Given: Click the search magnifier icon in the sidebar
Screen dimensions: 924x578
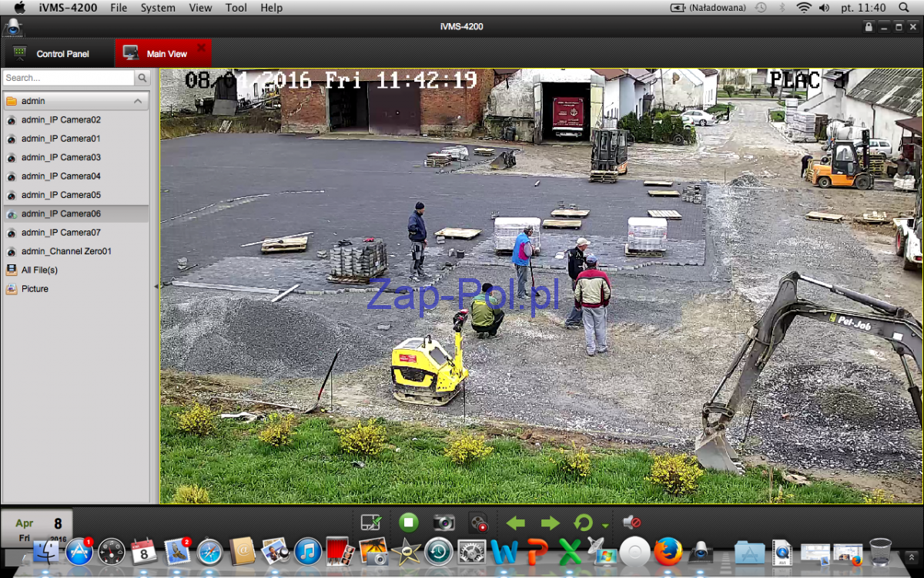Looking at the screenshot, I should coord(142,78).
